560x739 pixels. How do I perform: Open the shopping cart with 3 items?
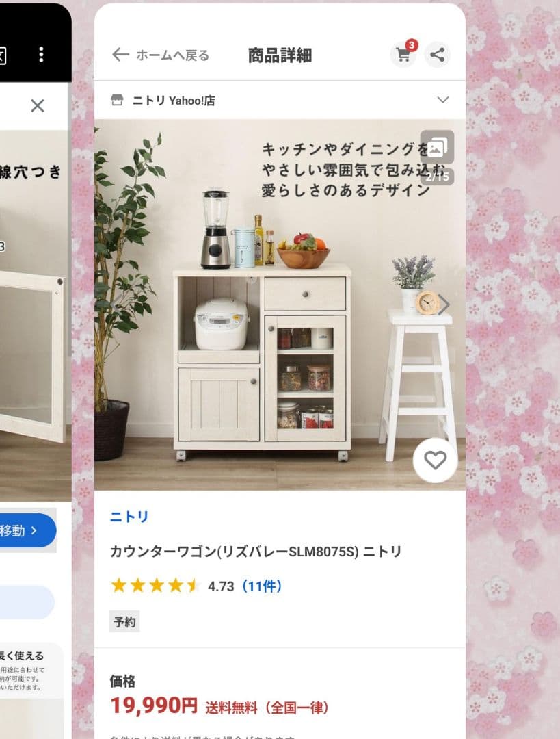[x=403, y=55]
